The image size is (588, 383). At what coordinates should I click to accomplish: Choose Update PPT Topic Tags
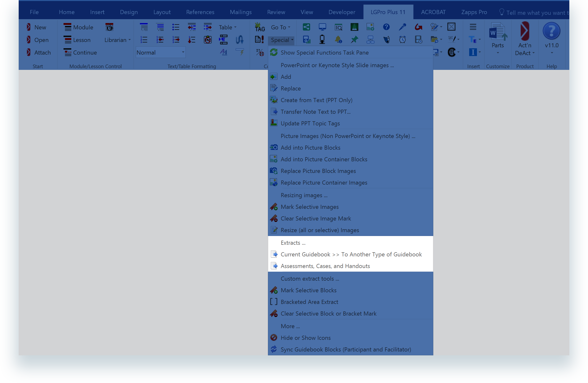tap(350, 123)
